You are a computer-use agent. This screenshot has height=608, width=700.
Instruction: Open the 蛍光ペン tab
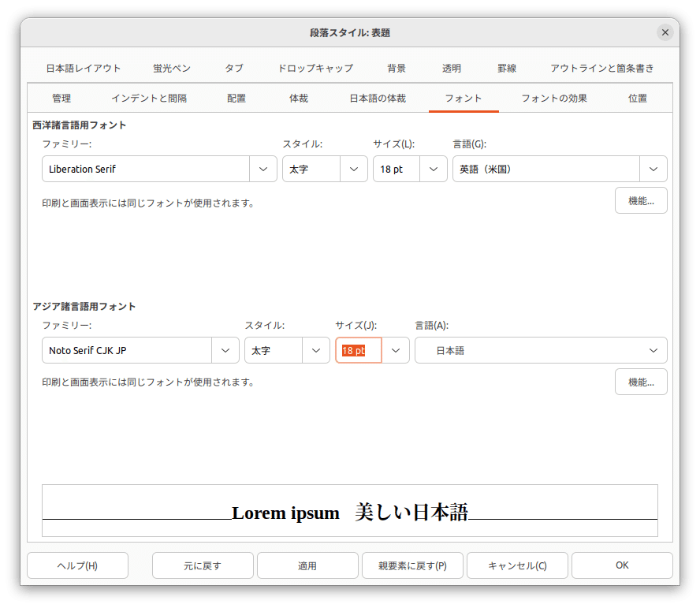172,68
